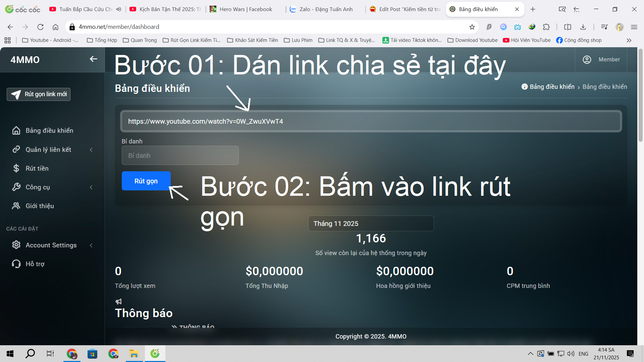Expand Quản lý liên kết submenu
This screenshot has width=644, height=362.
[x=91, y=150]
